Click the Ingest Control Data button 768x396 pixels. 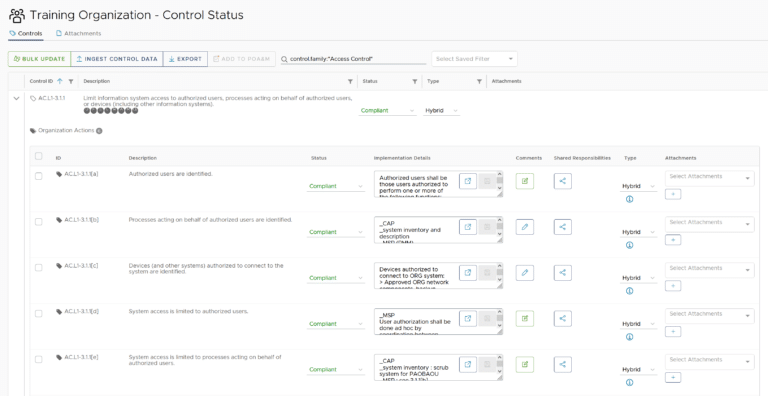pyautogui.click(x=117, y=59)
